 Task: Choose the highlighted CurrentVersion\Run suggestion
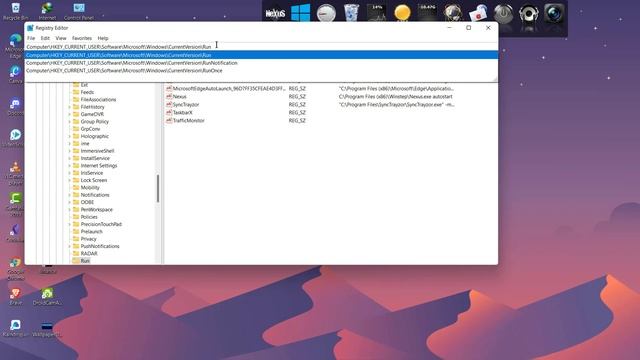pos(261,55)
